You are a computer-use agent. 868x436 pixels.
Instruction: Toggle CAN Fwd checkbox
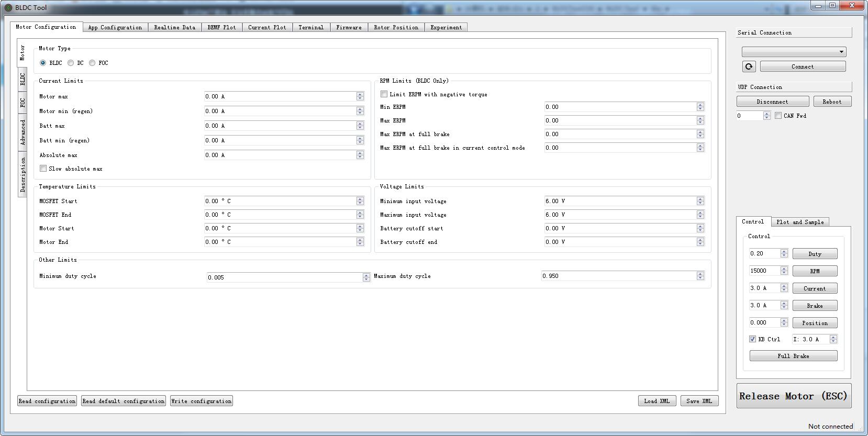(x=778, y=116)
